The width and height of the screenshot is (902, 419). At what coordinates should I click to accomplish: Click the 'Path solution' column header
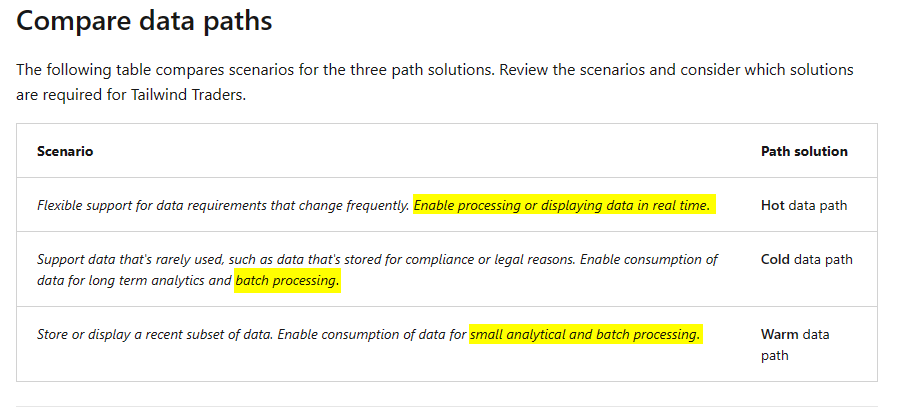804,151
